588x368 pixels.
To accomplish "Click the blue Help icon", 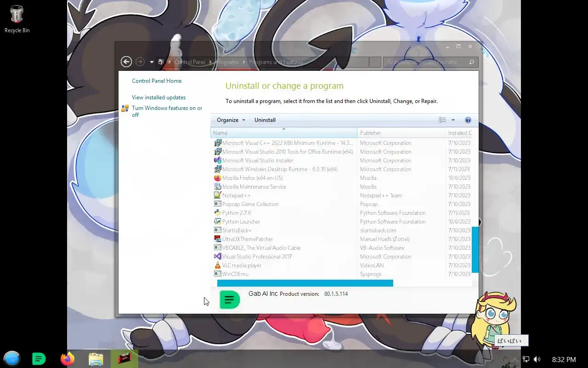I will point(468,120).
